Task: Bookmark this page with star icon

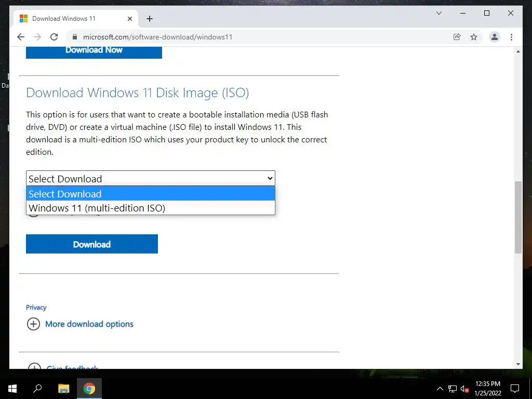Action: click(x=474, y=37)
